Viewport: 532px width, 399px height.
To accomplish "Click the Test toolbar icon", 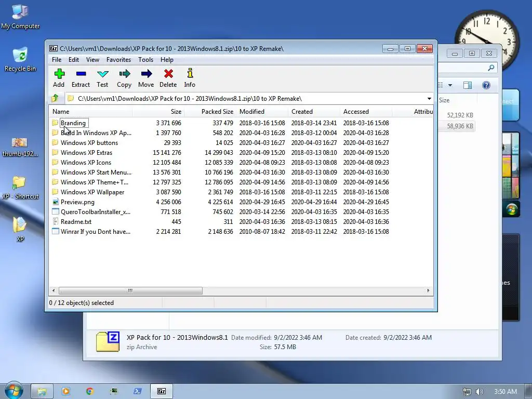I will click(102, 74).
